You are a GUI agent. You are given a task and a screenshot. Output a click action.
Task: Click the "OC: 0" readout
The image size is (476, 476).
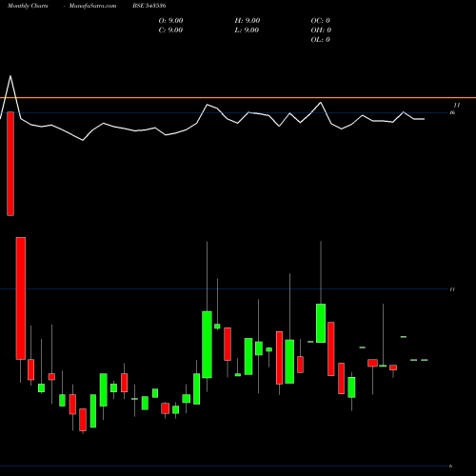point(321,21)
